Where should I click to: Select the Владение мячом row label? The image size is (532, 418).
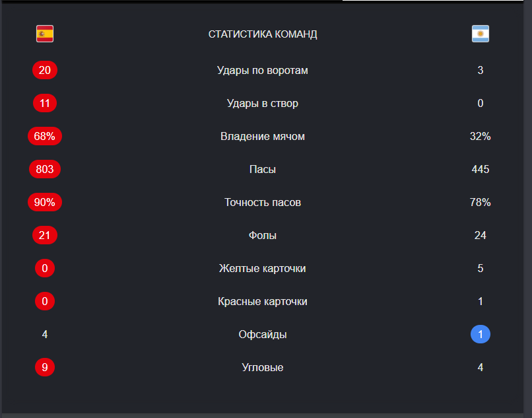[263, 136]
